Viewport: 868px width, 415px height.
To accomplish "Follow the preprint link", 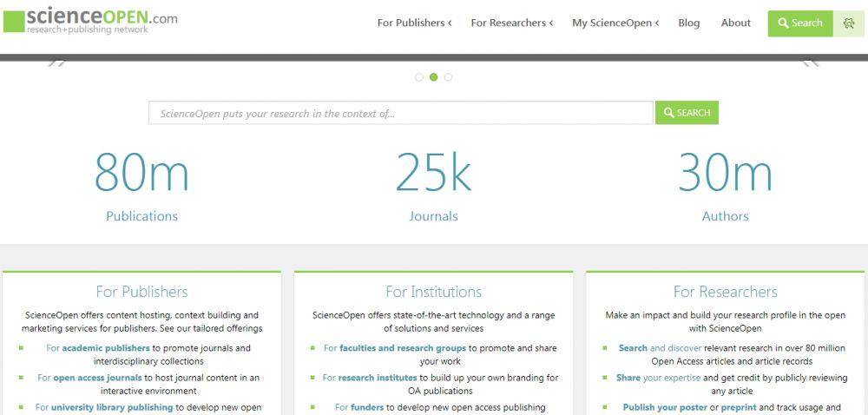I will [739, 407].
